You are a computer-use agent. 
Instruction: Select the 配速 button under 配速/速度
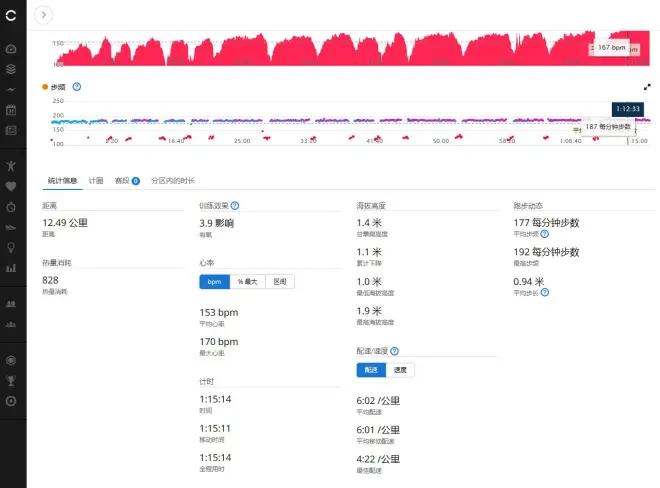pos(370,370)
